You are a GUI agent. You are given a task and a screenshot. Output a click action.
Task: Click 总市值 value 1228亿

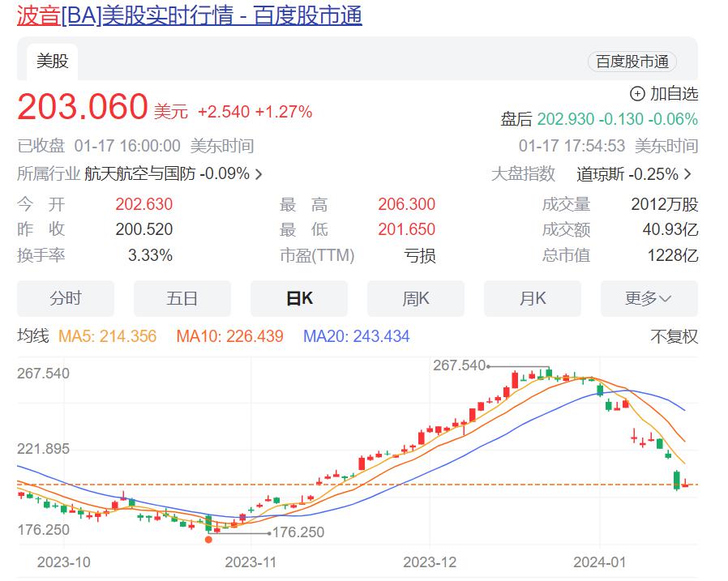point(673,255)
